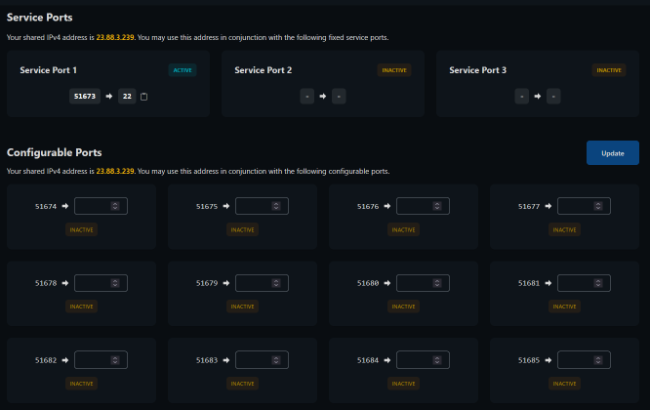Click the port 51680 input field
650x410 pixels.
(x=416, y=283)
